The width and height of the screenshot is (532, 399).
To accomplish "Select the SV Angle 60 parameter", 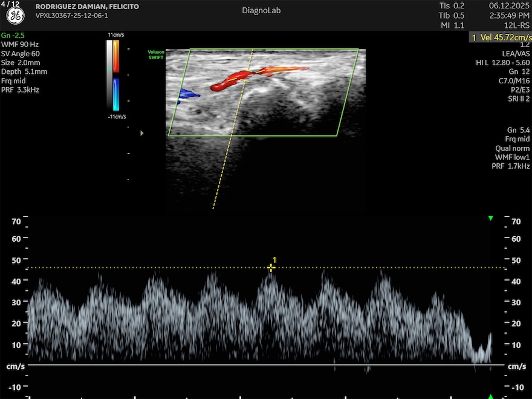I will [x=20, y=53].
